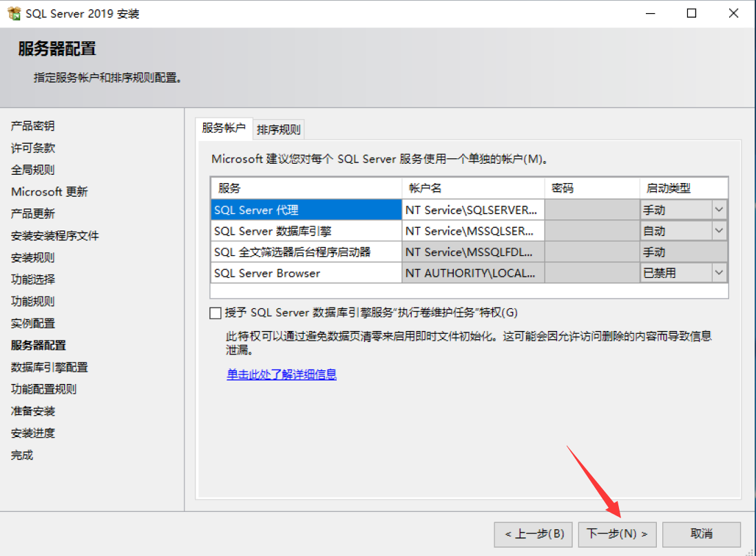Select 完成 step in the sidebar

coord(22,455)
